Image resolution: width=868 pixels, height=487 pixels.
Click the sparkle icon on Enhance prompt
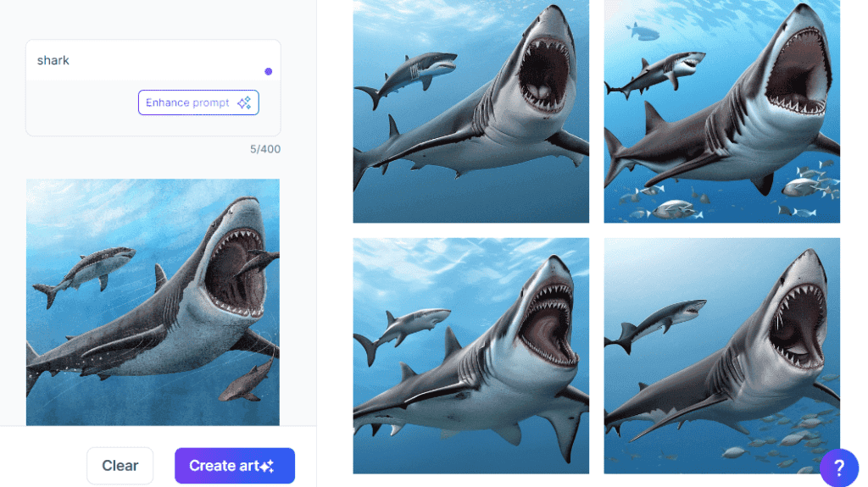click(244, 102)
